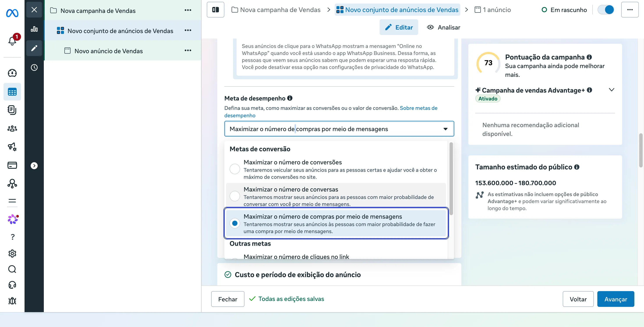Toggle the side-by-side panel layout button
644x327 pixels.
coord(216,10)
